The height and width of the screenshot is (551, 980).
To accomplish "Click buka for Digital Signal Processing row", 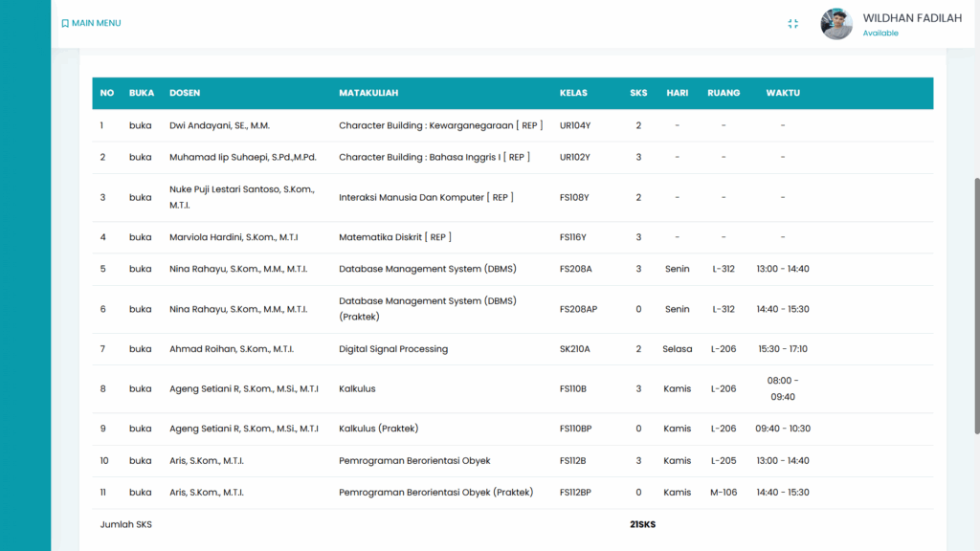I will coord(141,349).
